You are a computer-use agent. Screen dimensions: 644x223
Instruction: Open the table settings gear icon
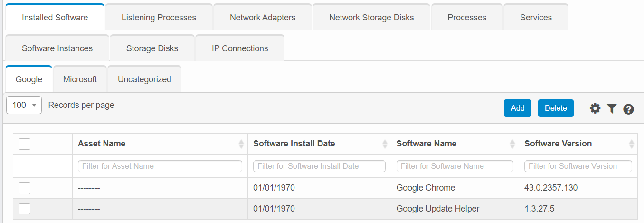(595, 109)
